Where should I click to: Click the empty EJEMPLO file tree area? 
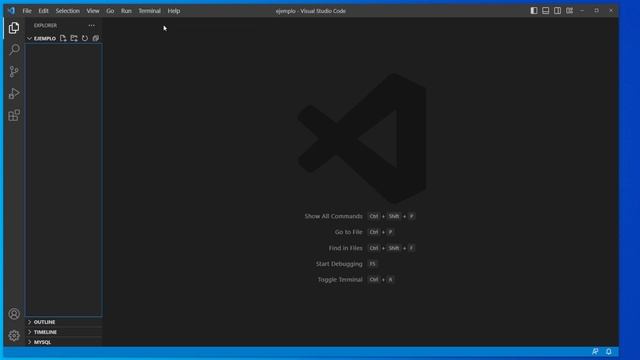pyautogui.click(x=64, y=180)
